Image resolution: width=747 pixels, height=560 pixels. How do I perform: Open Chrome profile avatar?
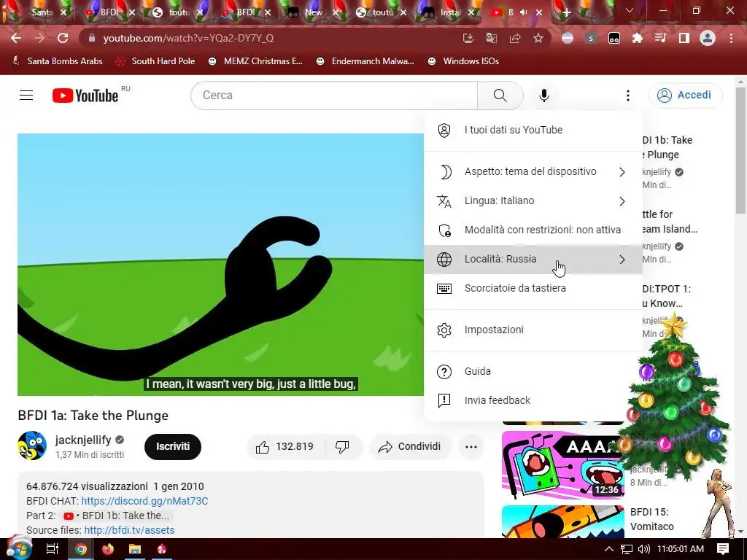pos(708,38)
